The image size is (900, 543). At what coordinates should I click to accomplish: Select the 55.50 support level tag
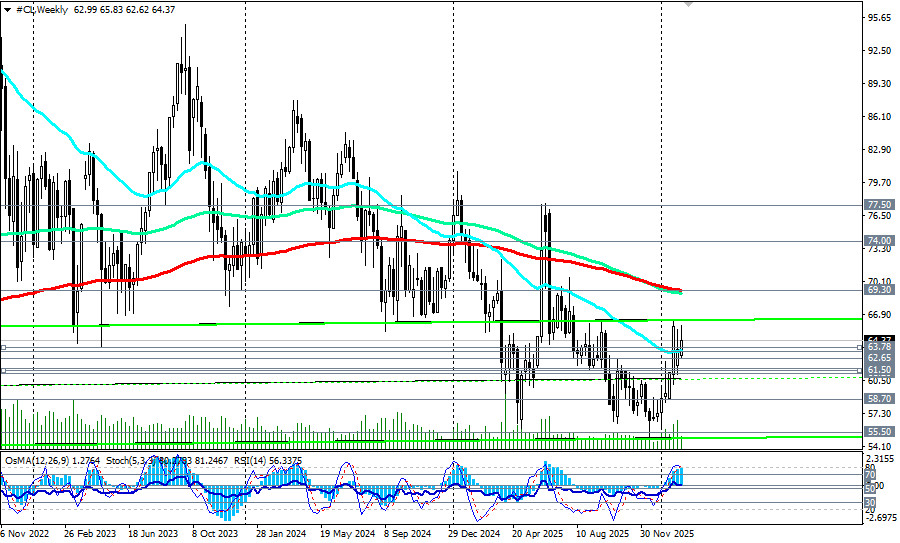879,432
